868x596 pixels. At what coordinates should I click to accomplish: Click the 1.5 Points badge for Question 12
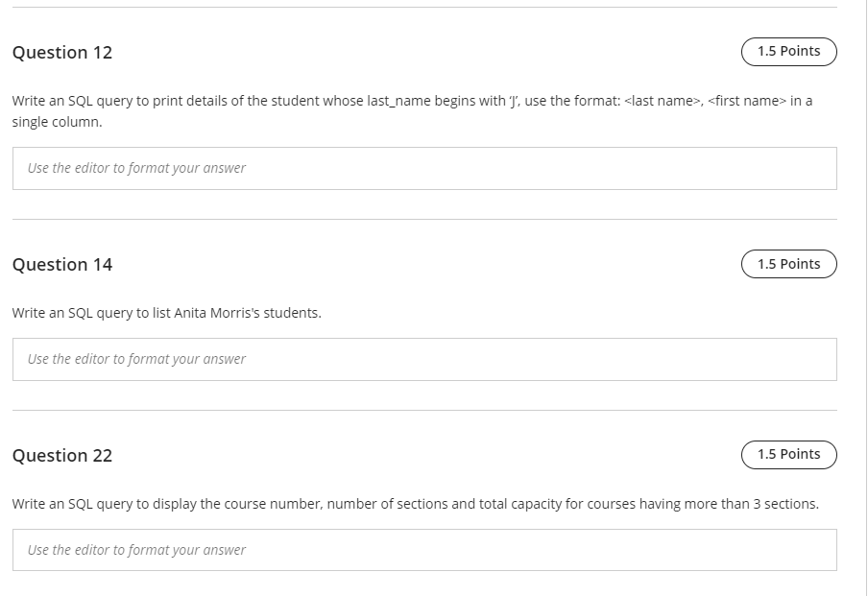coord(788,52)
